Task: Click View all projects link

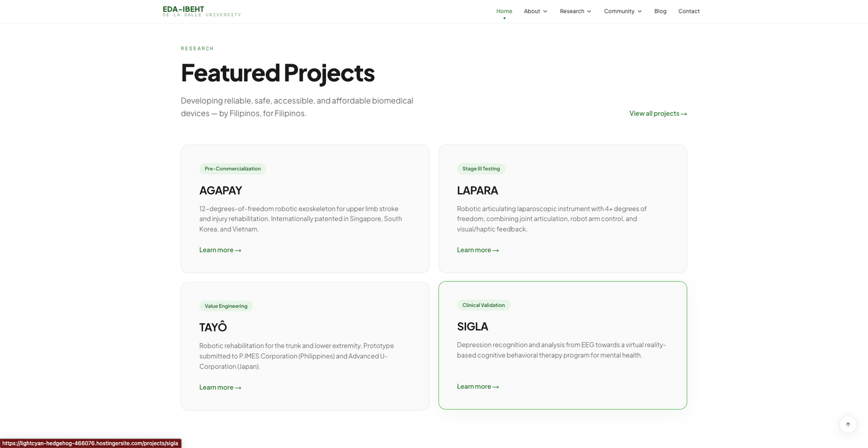Action: coord(658,113)
